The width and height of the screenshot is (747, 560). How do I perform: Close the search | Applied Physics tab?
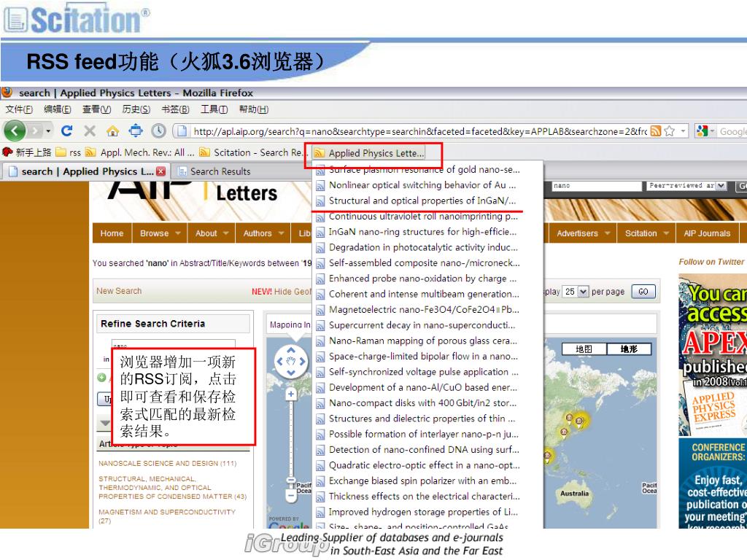click(x=161, y=171)
